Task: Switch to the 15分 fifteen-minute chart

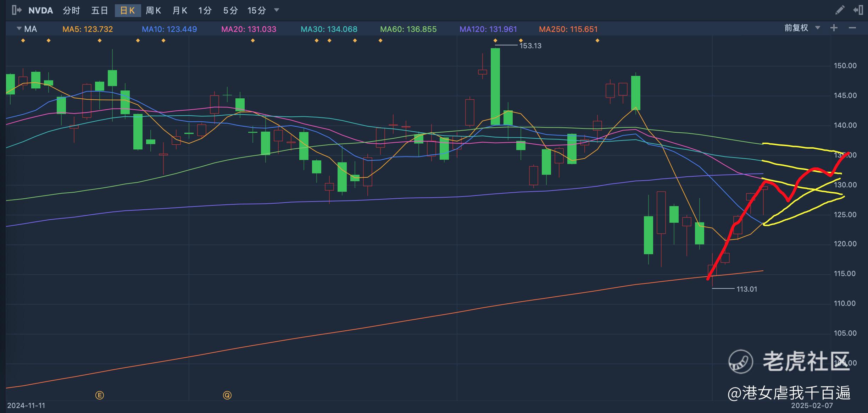Action: pyautogui.click(x=257, y=11)
